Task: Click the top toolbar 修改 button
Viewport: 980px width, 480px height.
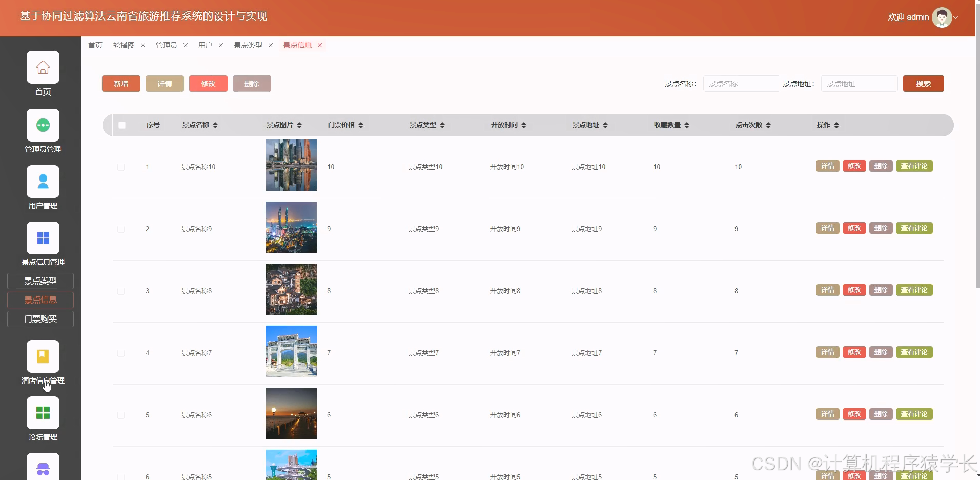Action: 208,84
